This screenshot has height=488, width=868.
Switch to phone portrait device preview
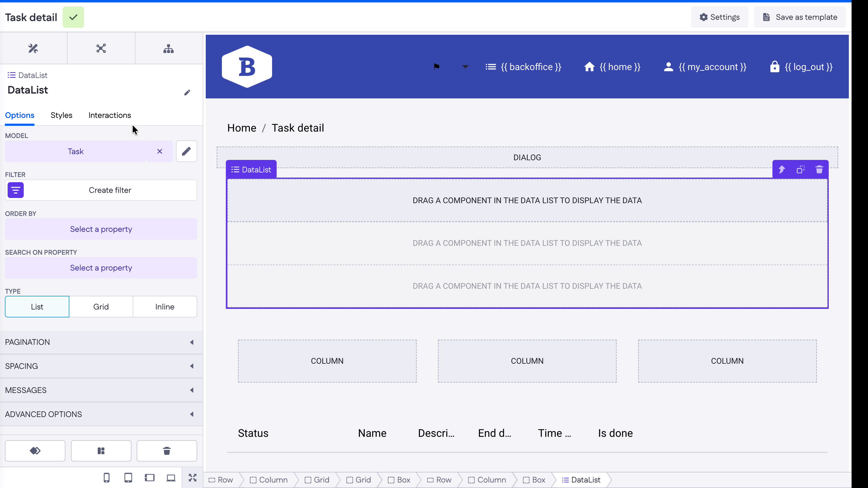(x=107, y=478)
